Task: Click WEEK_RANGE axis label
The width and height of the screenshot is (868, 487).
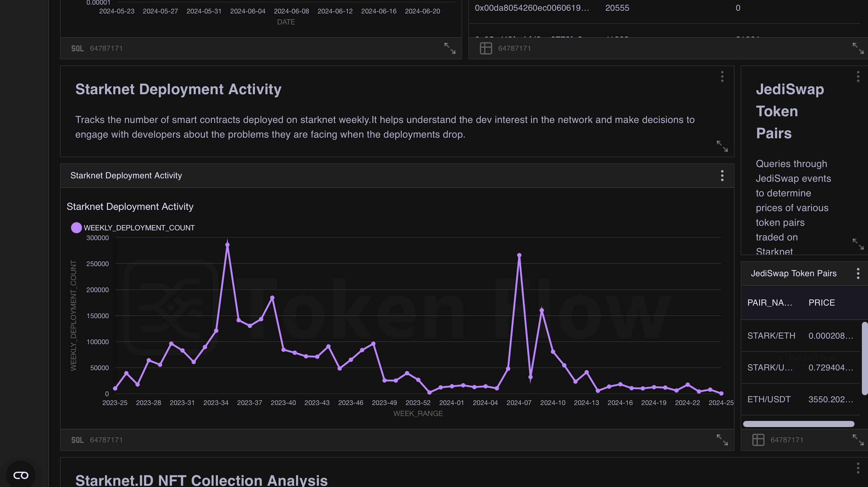Action: point(418,413)
